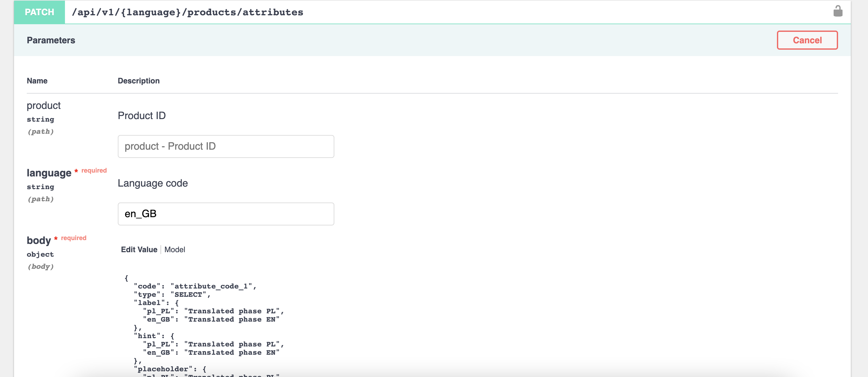Image resolution: width=868 pixels, height=377 pixels.
Task: Click the language parameter name
Action: (x=49, y=173)
